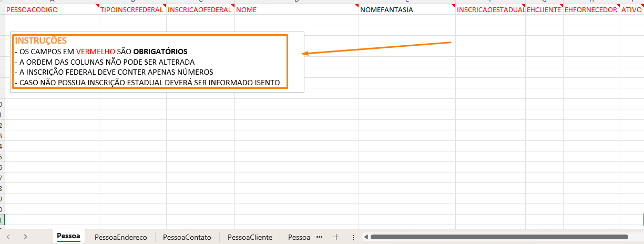
Task: Open the partially hidden tab after PessoaCliente
Action: pos(300,237)
